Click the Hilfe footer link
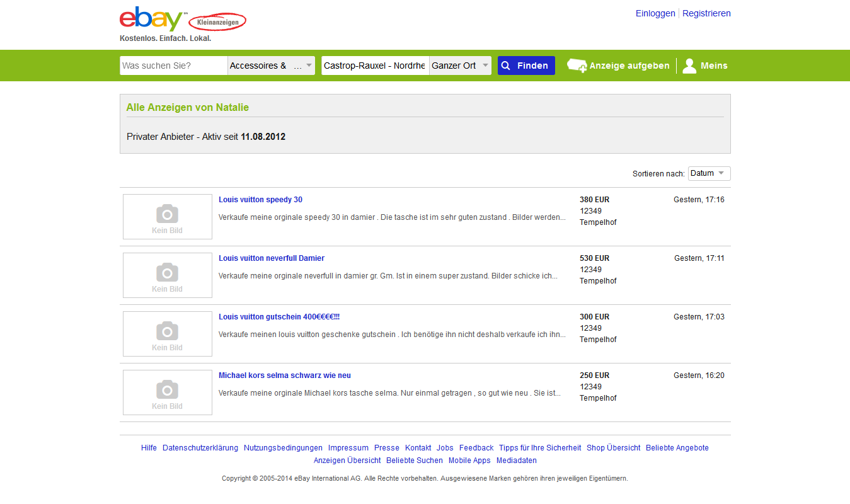Screen dimensions: 850x504 tap(149, 448)
